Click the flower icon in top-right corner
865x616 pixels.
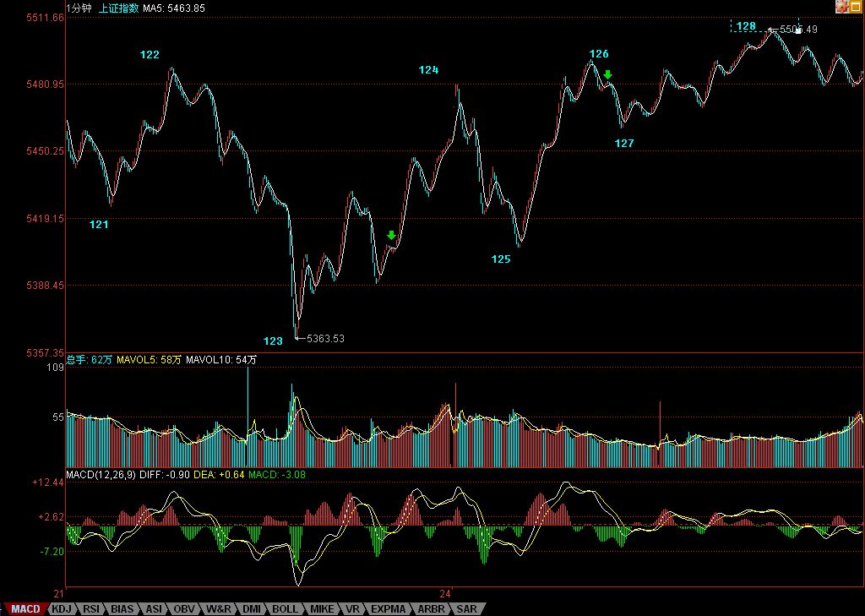coord(842,7)
